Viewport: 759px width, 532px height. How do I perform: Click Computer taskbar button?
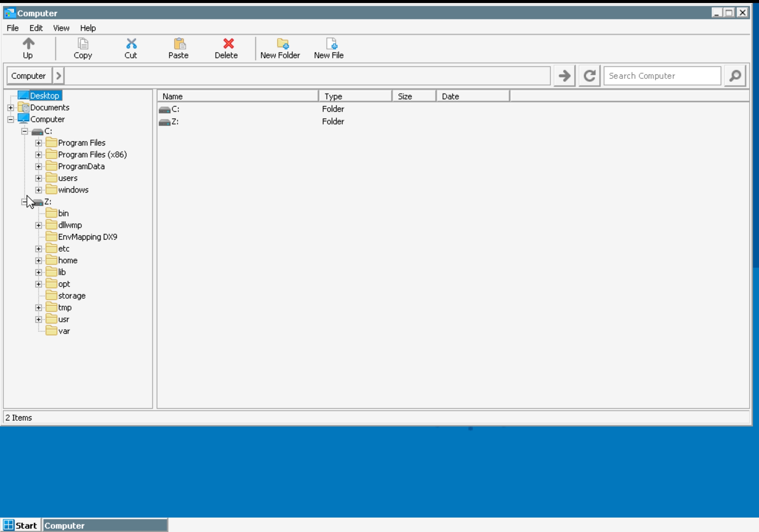[105, 525]
